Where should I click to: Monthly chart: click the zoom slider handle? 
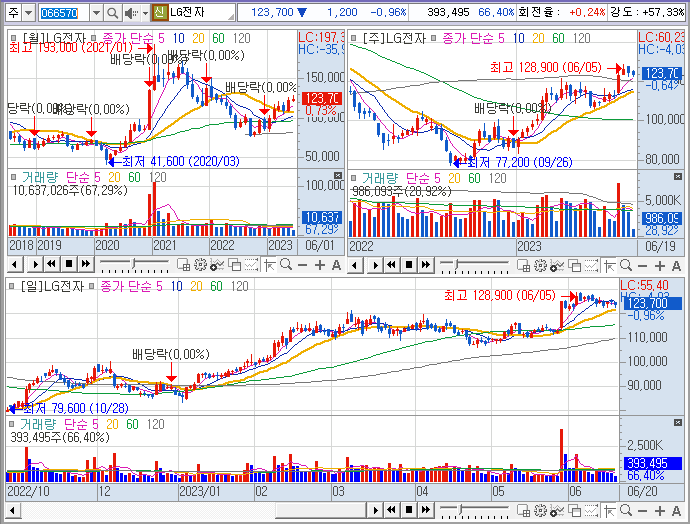(x=134, y=264)
